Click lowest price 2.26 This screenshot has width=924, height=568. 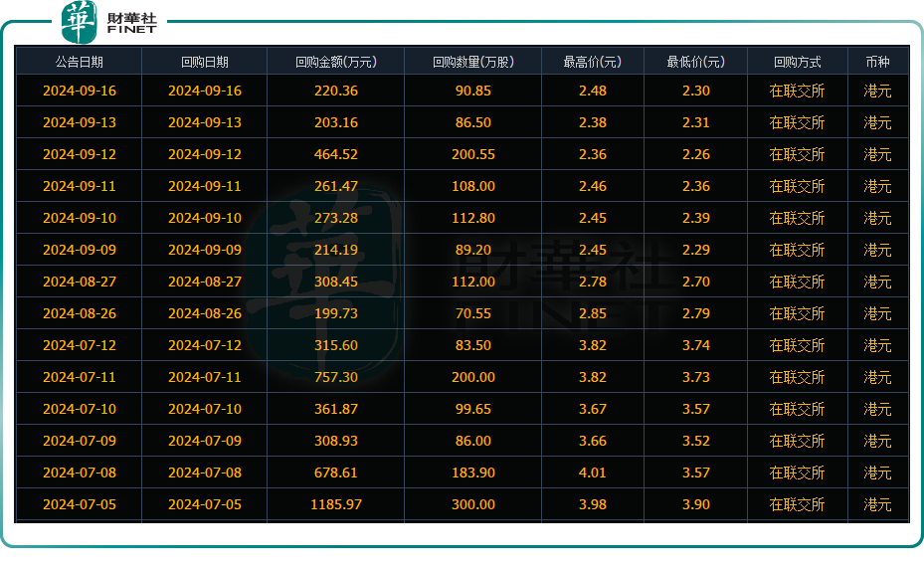pos(696,154)
